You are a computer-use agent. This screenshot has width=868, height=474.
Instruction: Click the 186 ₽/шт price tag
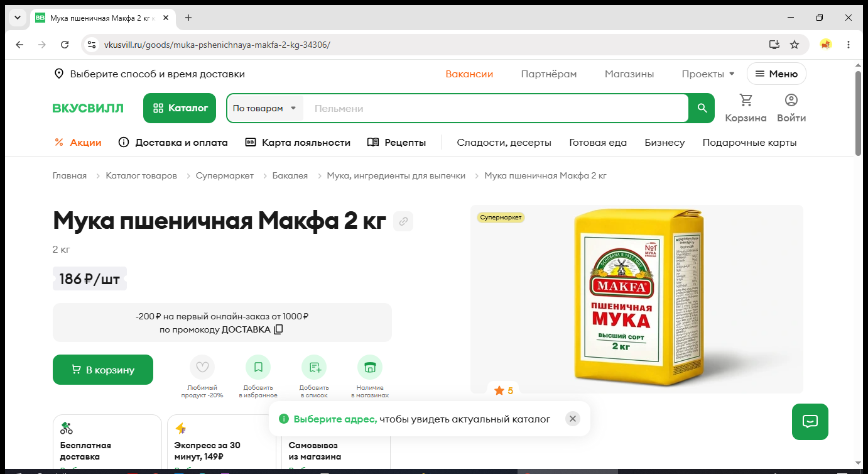(90, 279)
